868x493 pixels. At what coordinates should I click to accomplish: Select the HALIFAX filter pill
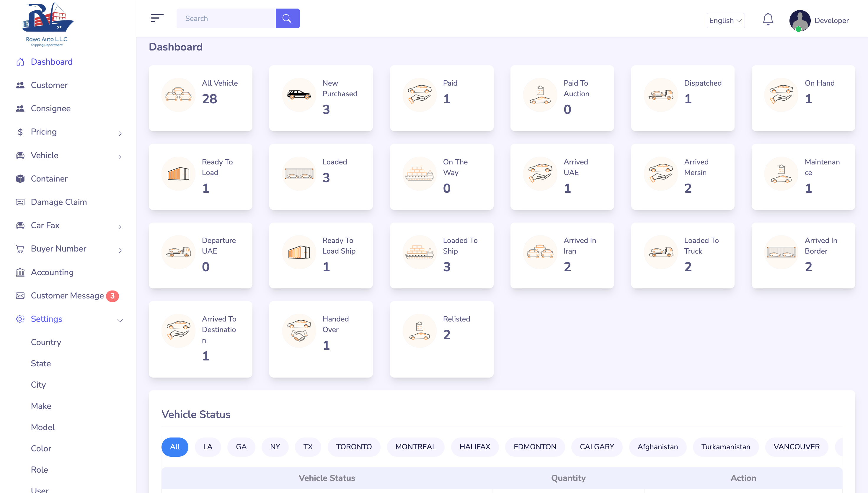pos(474,447)
